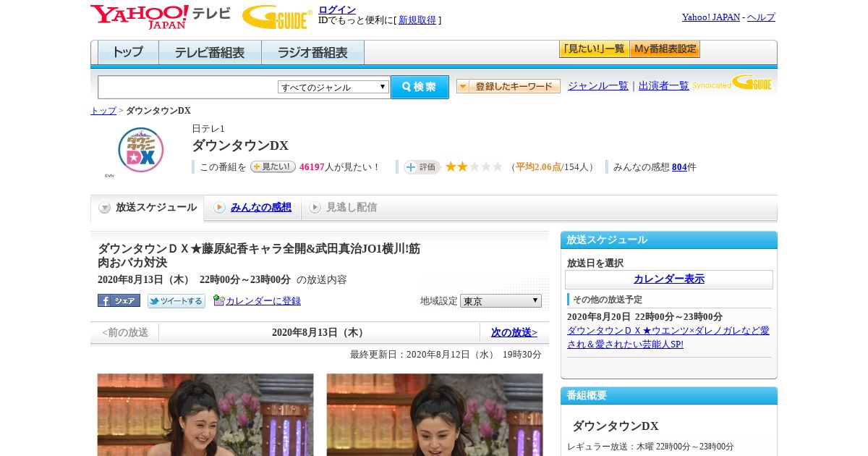Click the 最終更新日 timestamp text

(x=446, y=355)
